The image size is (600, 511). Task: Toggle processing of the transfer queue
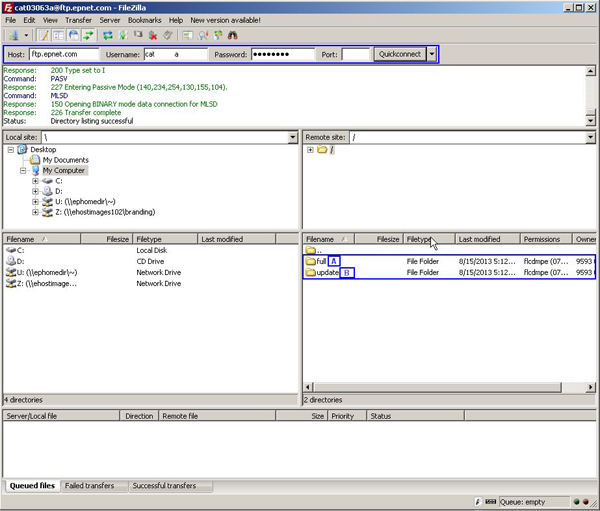pos(123,35)
